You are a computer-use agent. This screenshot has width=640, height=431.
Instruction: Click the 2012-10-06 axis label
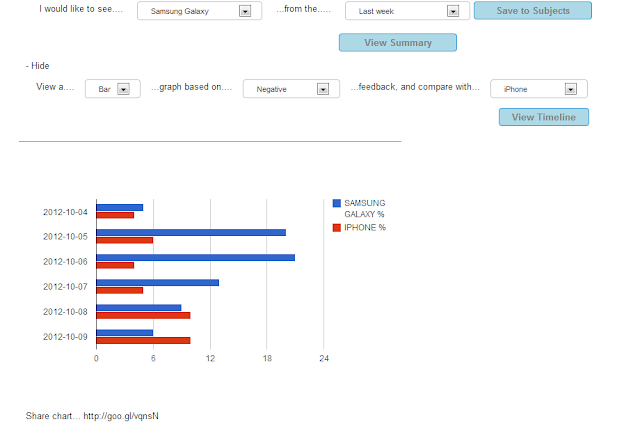[x=65, y=262]
